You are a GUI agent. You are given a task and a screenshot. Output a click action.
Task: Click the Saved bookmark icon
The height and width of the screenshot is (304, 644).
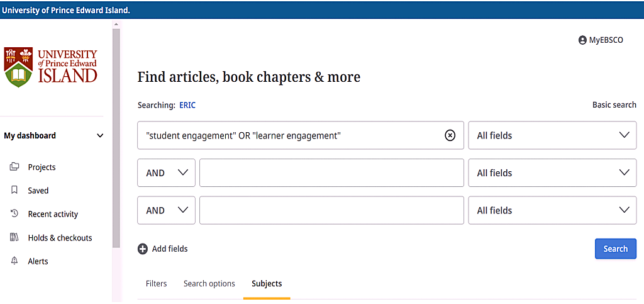(x=14, y=190)
